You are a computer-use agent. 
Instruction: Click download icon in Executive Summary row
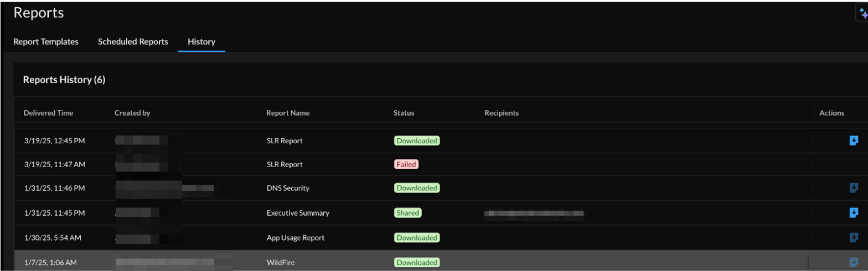854,213
